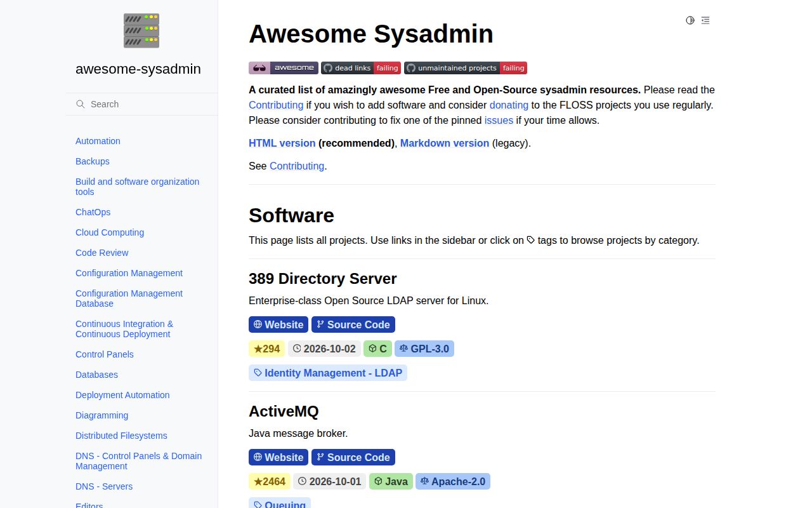The width and height of the screenshot is (812, 508).
Task: Open the Automation sidebar category
Action: 98,141
